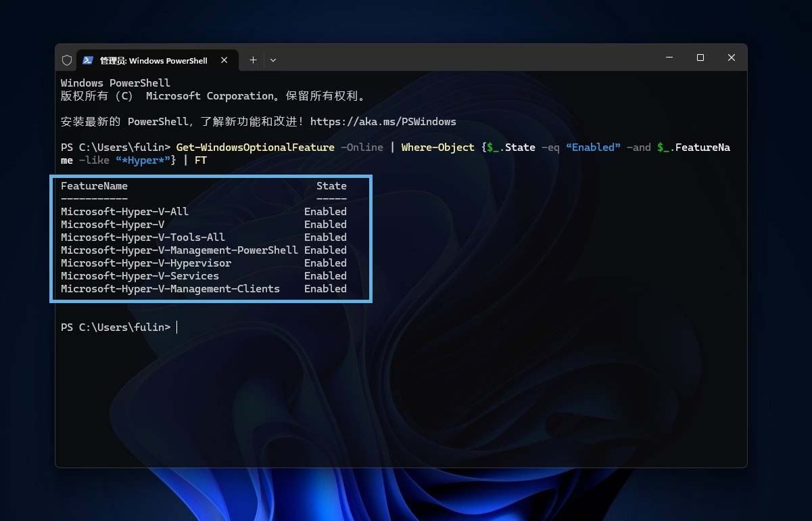Open the new tab profile dropdown chevron
The image size is (812, 521).
click(x=273, y=60)
